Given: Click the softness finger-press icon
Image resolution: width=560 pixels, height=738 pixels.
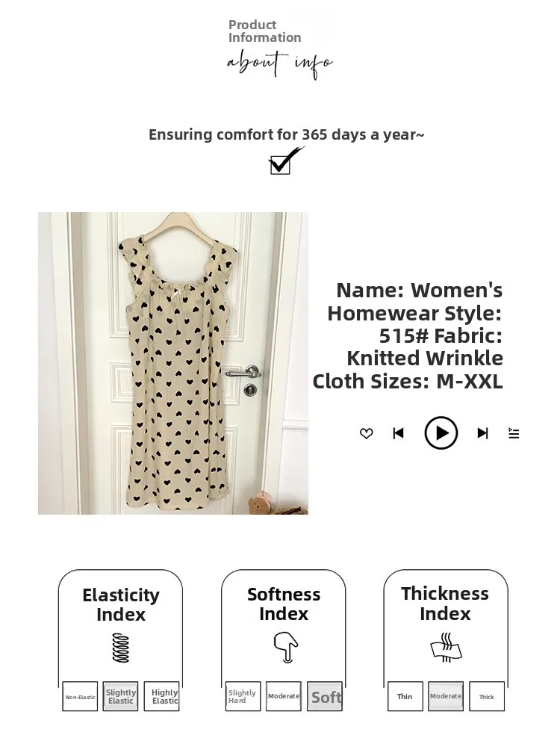Looking at the screenshot, I should point(286,648).
